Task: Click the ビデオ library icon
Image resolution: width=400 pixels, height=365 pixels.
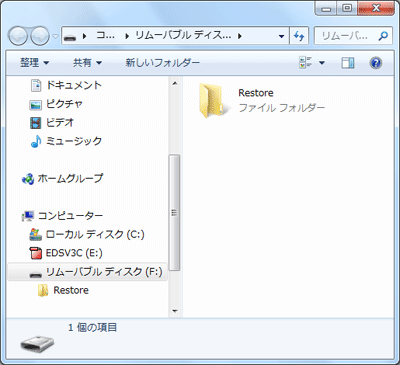Action: click(35, 123)
